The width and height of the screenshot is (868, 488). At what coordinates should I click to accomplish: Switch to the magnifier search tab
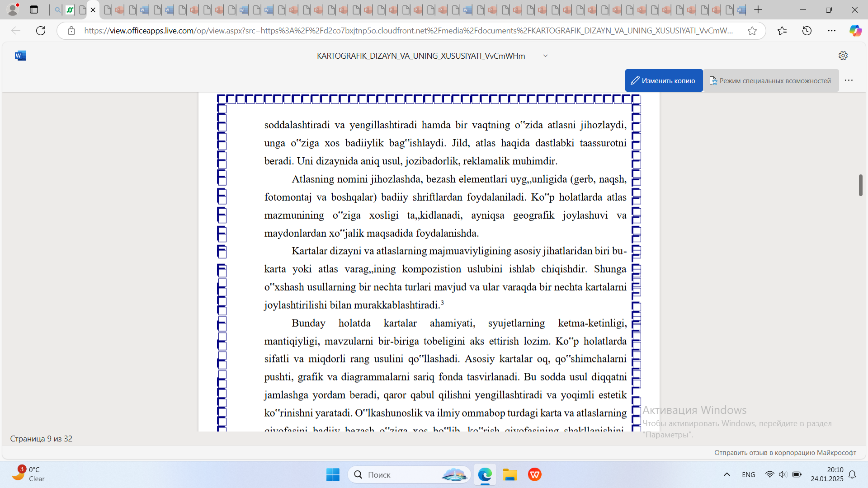coord(57,9)
